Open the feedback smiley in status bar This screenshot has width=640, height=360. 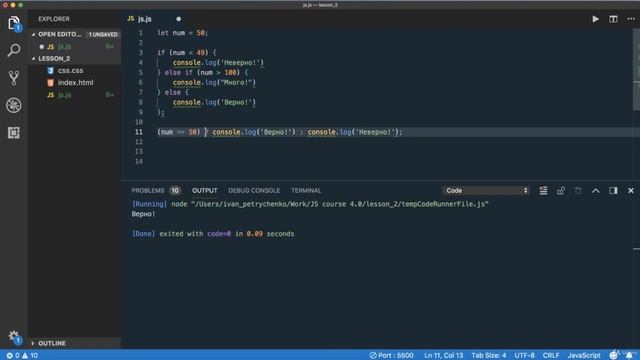[613, 355]
